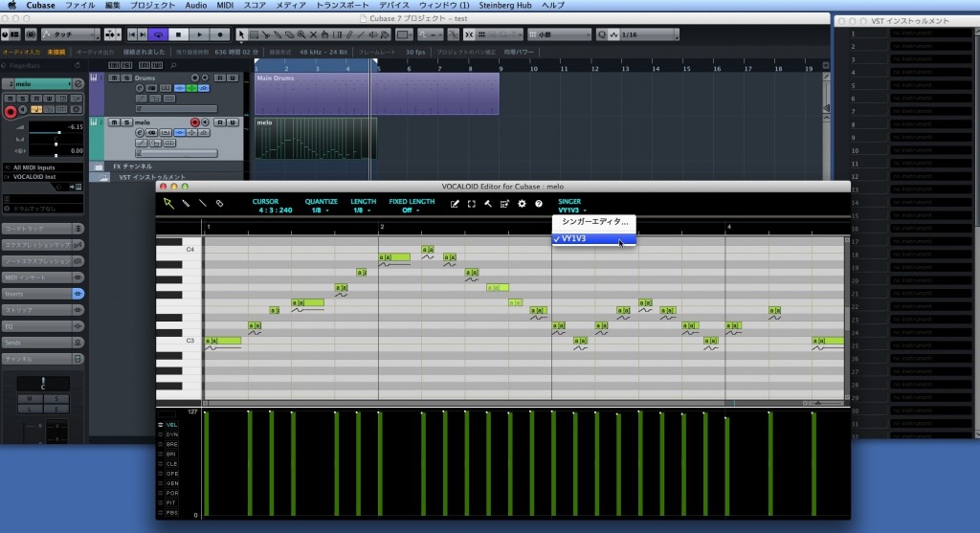
Task: Toggle record enable on melo track
Action: 194,122
